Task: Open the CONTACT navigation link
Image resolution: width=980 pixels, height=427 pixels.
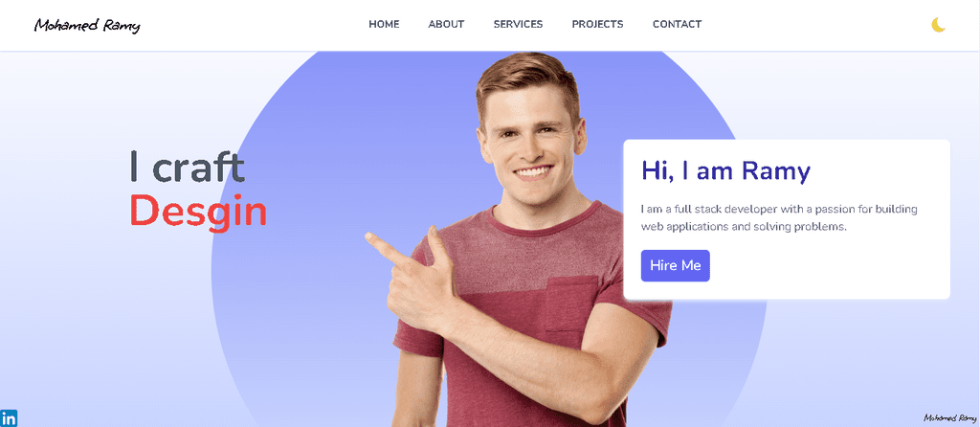Action: pyautogui.click(x=677, y=24)
